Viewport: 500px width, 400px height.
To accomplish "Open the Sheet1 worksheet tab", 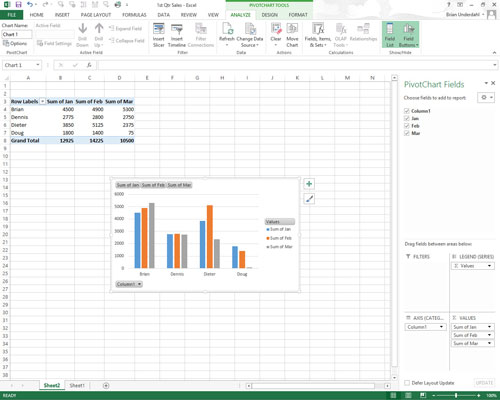I will [x=77, y=385].
